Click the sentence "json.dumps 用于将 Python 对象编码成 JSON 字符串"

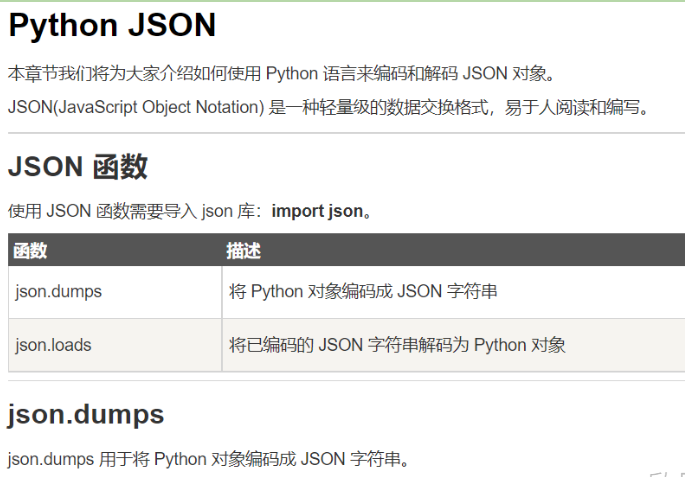point(204,459)
